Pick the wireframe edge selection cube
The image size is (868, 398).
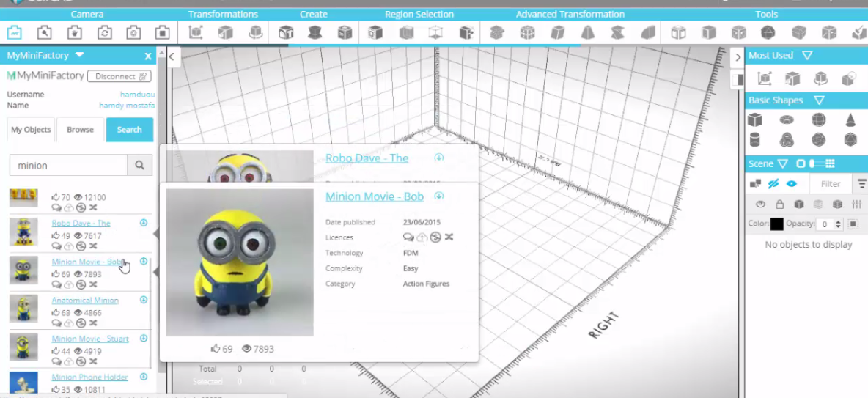[x=435, y=33]
